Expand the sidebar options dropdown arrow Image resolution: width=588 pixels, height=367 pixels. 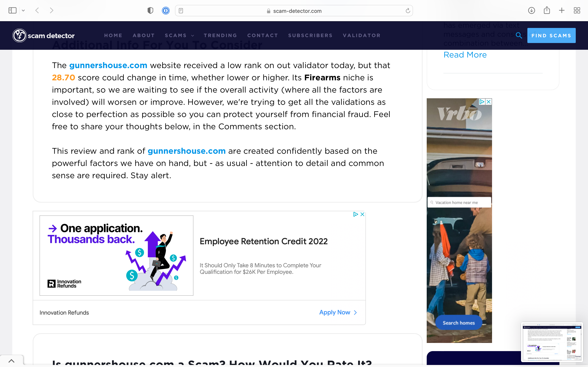(x=23, y=10)
